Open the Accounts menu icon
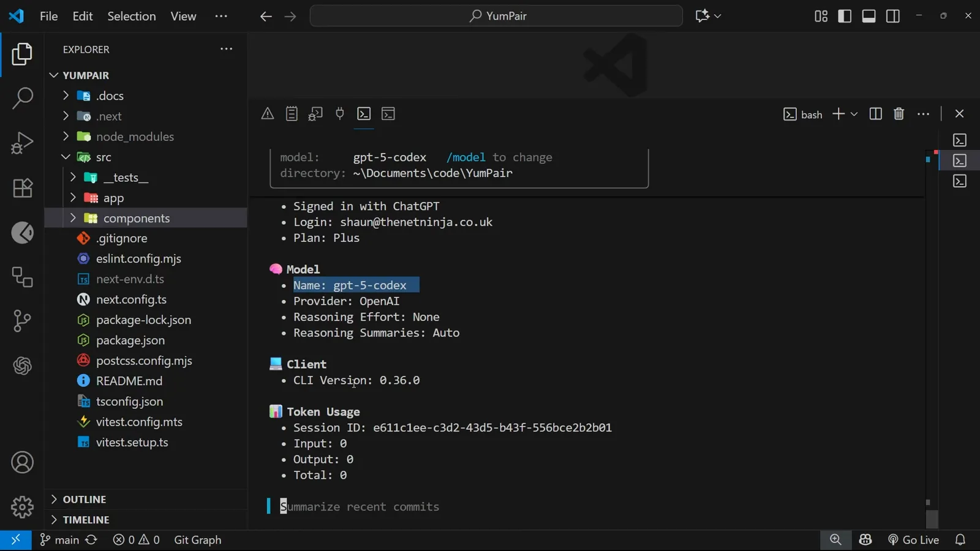Image resolution: width=980 pixels, height=551 pixels. (x=23, y=462)
